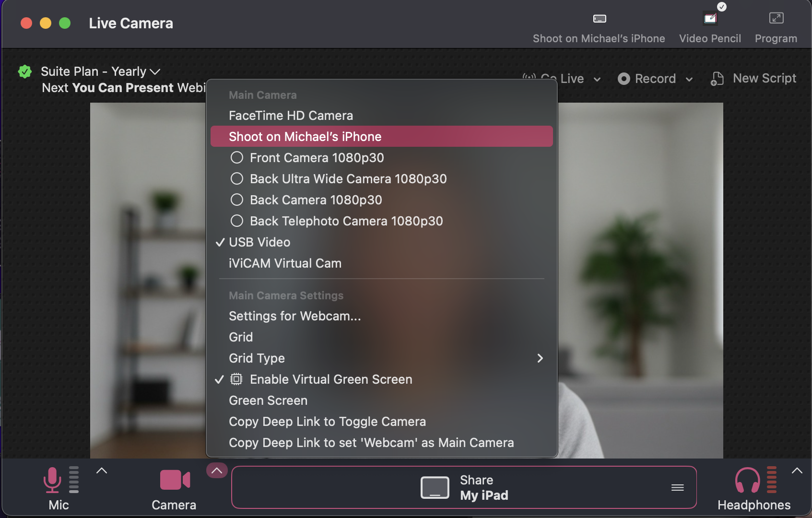812x518 pixels.
Task: Click the screen icon beside Share My iPad
Action: 435,488
